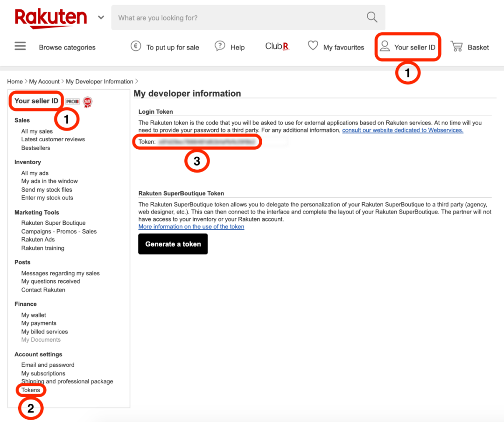Image resolution: width=504 pixels, height=422 pixels.
Task: Open All my ads
Action: click(35, 173)
